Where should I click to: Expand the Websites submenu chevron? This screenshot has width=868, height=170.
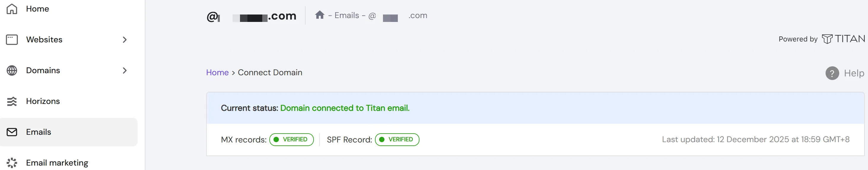(125, 40)
